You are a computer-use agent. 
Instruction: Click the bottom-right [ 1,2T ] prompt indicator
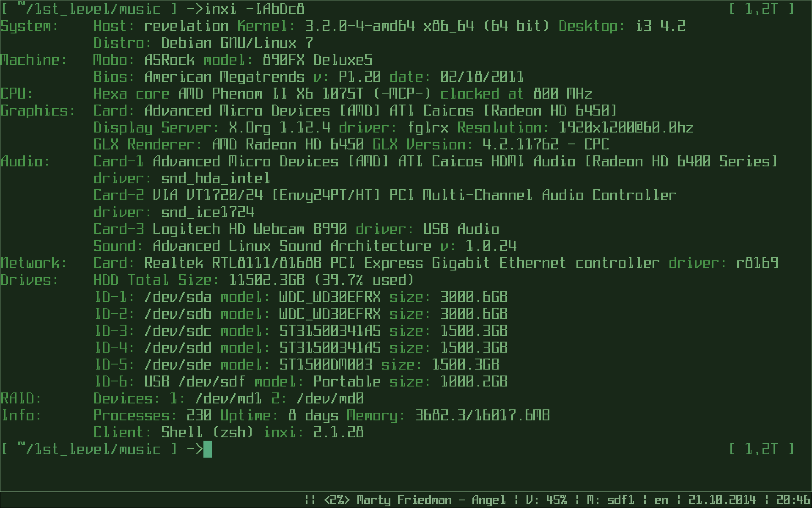coord(761,449)
